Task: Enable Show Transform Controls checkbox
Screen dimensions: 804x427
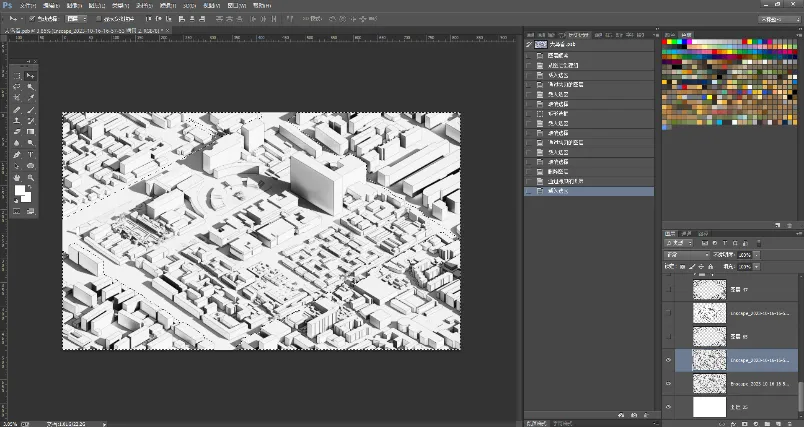Action: (99, 19)
